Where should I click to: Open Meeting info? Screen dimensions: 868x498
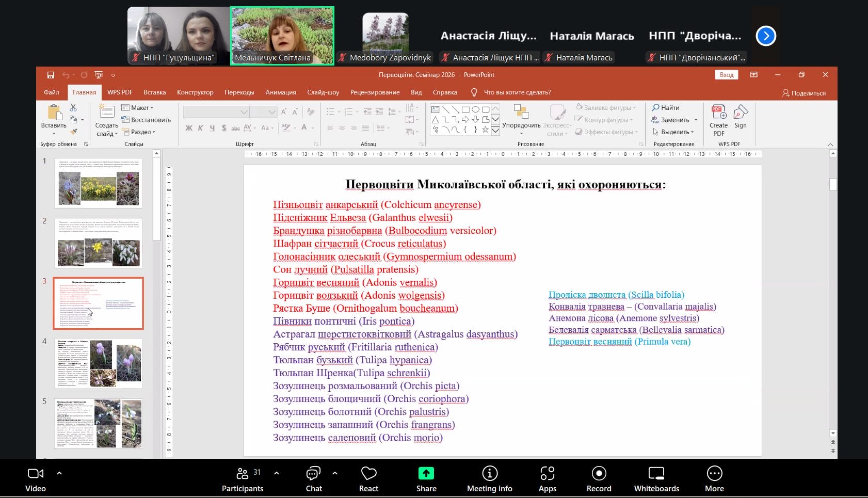[x=489, y=479]
